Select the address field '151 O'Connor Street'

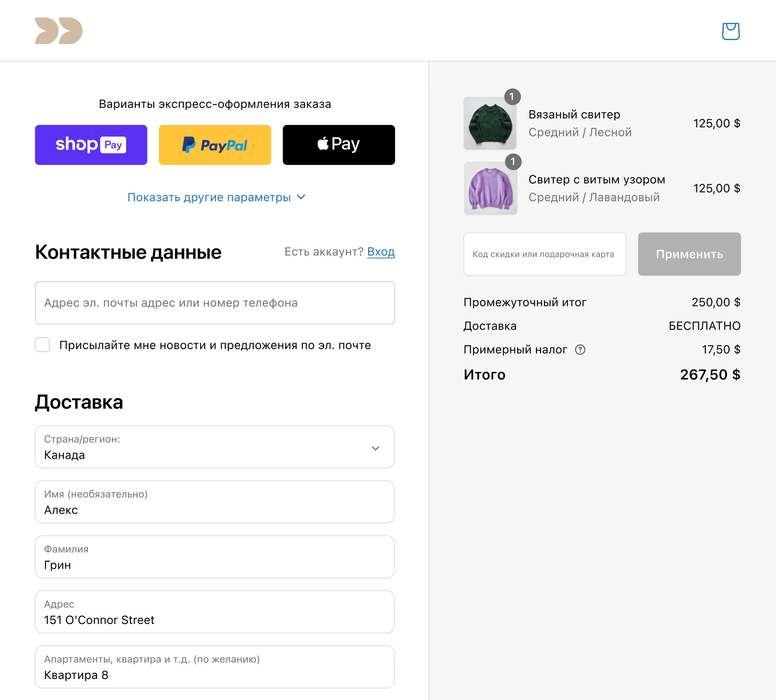click(215, 612)
